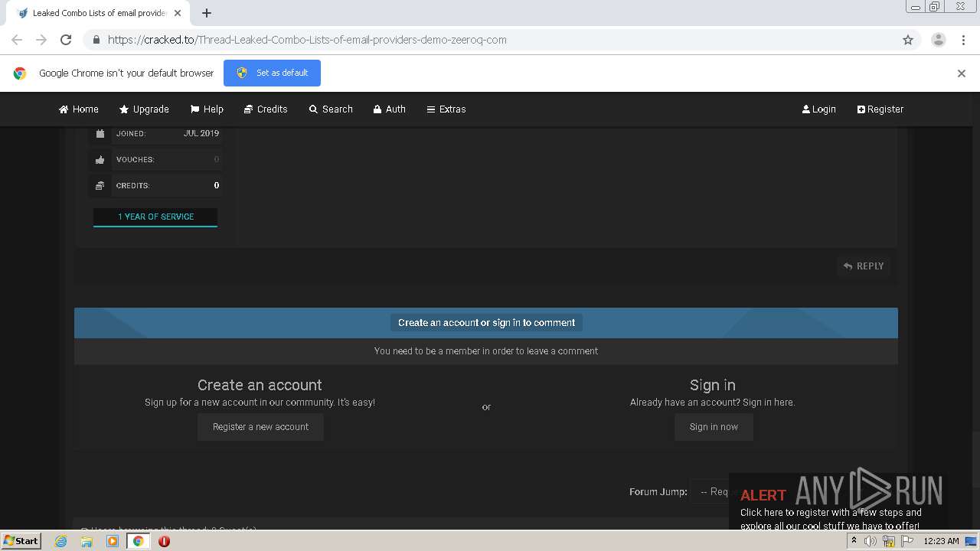Open File Explorer folder icon in taskbar
The image size is (980, 551).
click(x=87, y=541)
